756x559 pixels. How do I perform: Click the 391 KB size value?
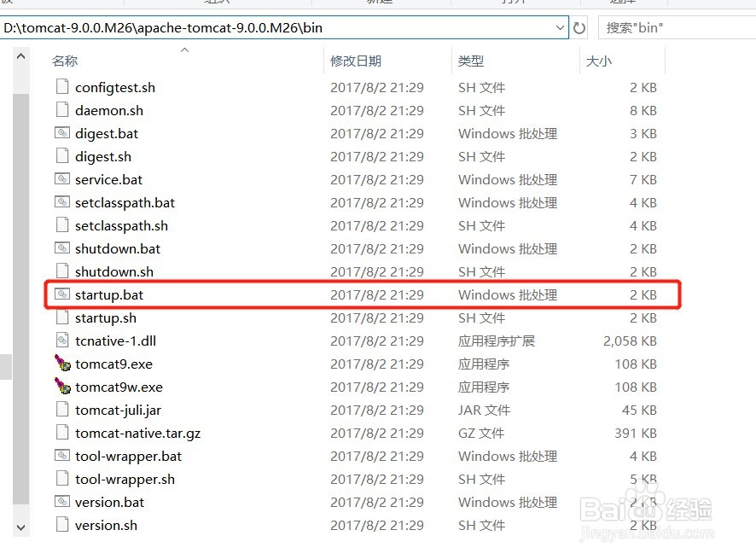636,433
